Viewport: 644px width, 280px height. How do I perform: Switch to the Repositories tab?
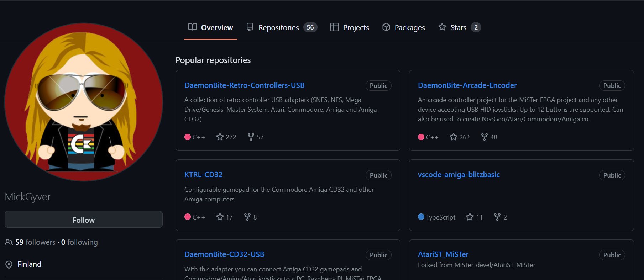[282, 27]
